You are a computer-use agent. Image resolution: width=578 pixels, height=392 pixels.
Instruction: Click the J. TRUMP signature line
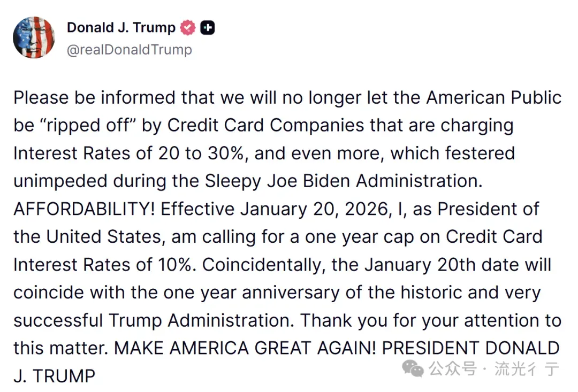54,376
